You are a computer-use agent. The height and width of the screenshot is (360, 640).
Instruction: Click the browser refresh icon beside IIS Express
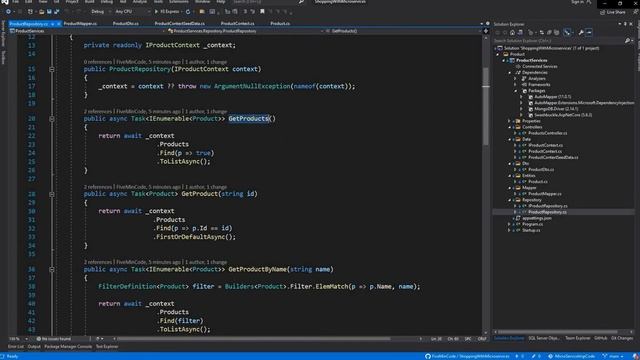pyautogui.click(x=188, y=11)
